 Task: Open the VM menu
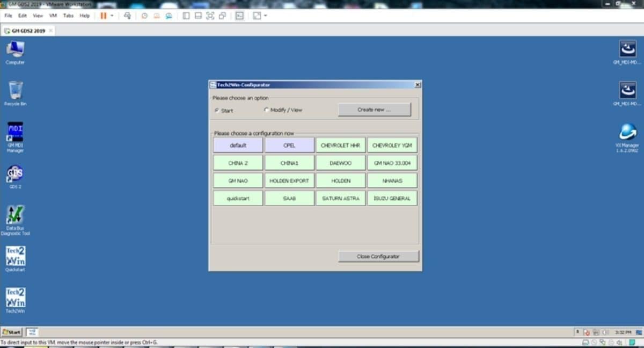[x=52, y=16]
